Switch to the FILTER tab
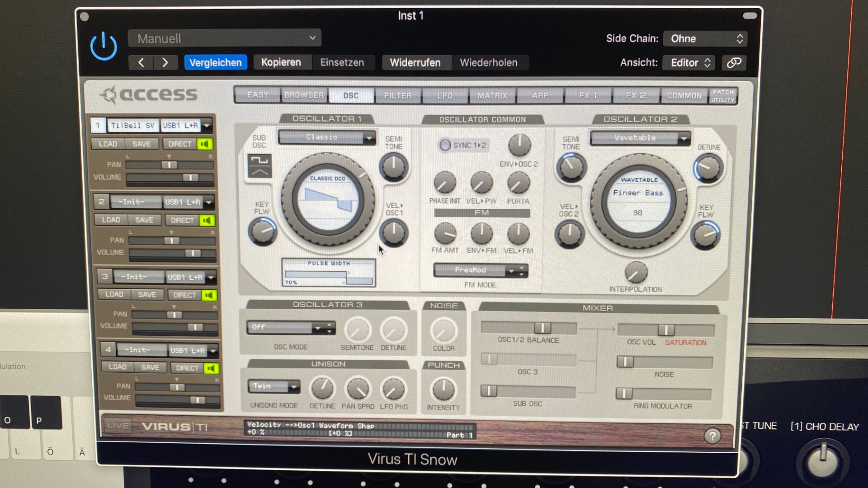This screenshot has height=488, width=868. 397,96
